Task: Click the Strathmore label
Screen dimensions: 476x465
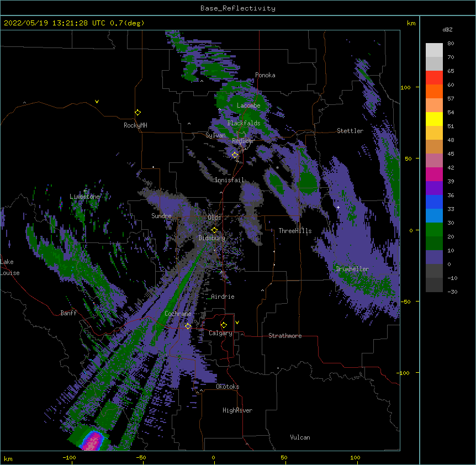Action: (x=285, y=336)
